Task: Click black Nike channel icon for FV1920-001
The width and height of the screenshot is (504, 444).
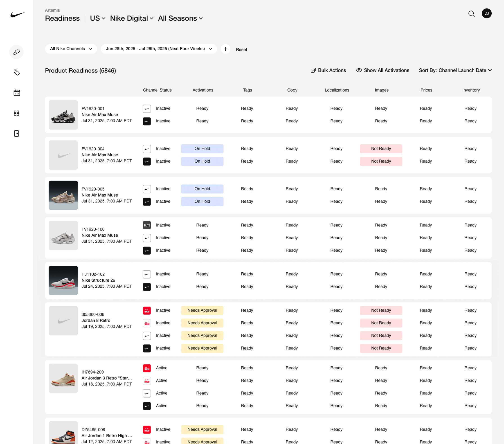Action: tap(147, 121)
